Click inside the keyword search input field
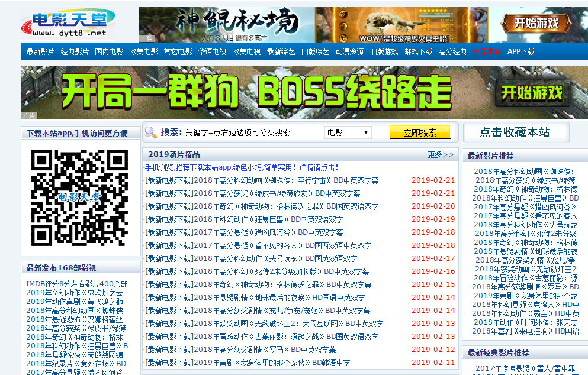Viewport: 588px width, 375px height. (253, 131)
